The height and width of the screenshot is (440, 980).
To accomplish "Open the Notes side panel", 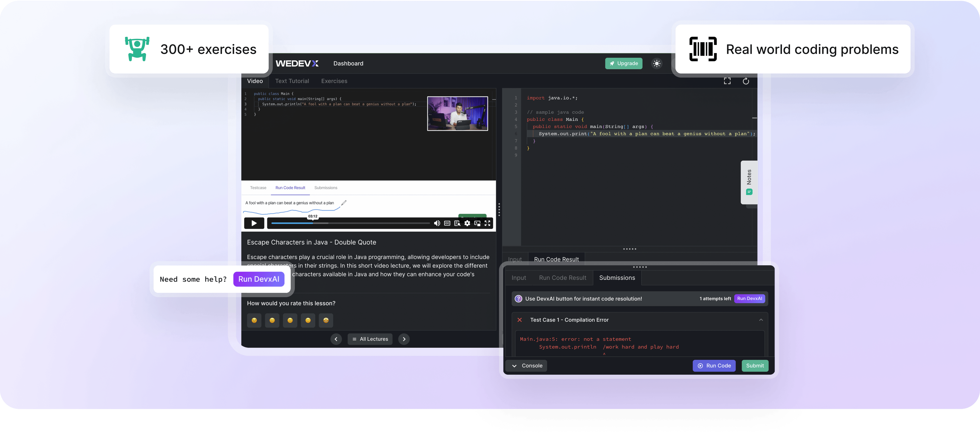I will click(749, 182).
